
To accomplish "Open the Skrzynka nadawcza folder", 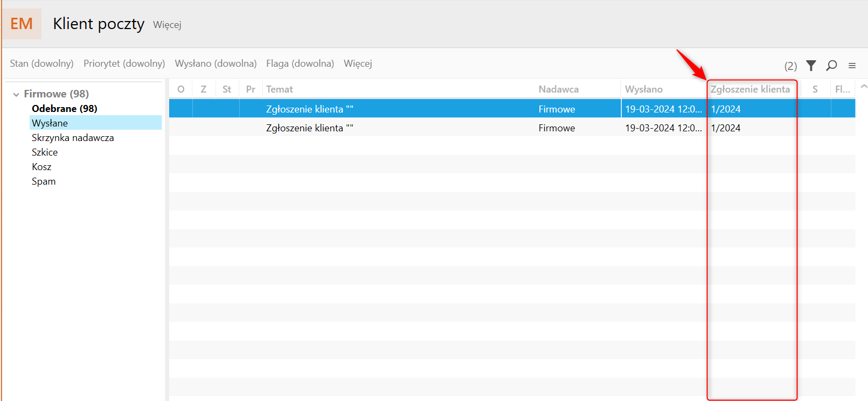I will pos(73,138).
